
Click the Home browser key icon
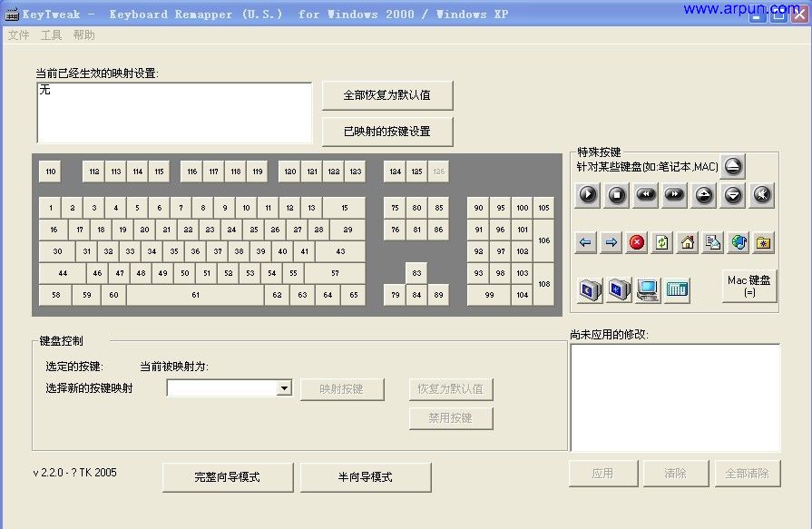pyautogui.click(x=687, y=243)
